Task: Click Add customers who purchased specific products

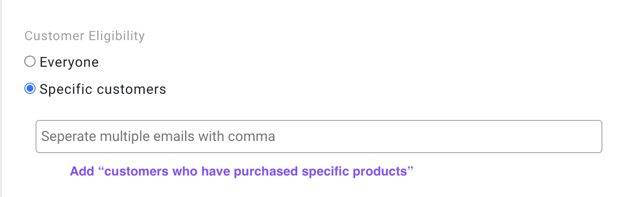Action: click(x=242, y=171)
